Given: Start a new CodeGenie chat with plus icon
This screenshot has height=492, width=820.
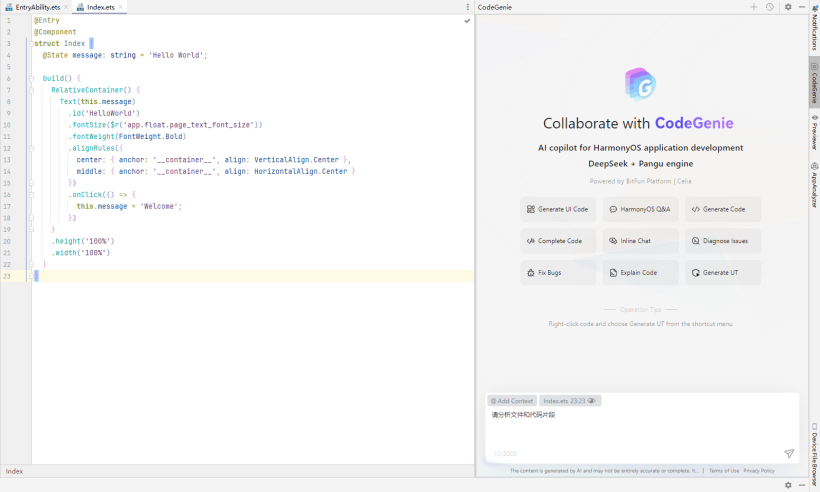Looking at the screenshot, I should click(x=754, y=7).
